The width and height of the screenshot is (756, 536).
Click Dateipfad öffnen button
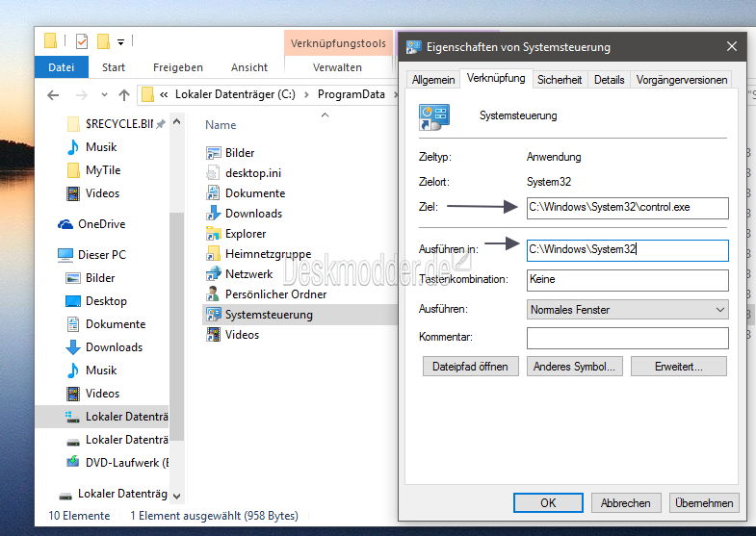pyautogui.click(x=471, y=367)
